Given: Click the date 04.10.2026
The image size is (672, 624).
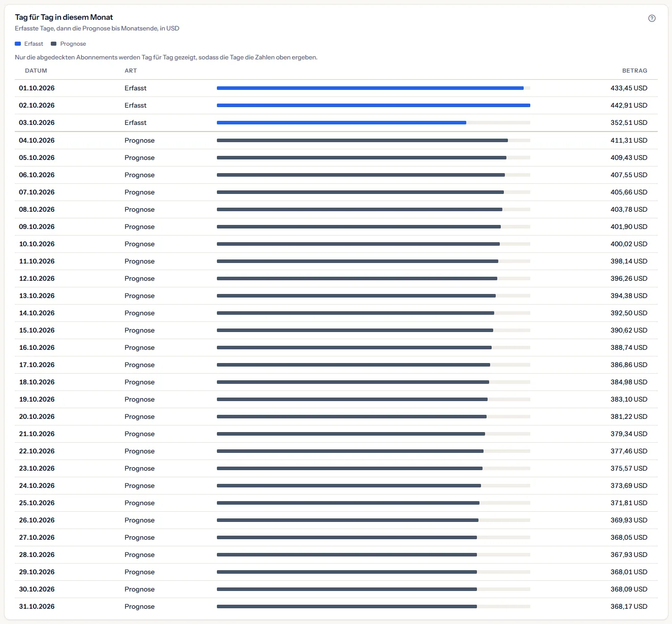Looking at the screenshot, I should (x=37, y=140).
